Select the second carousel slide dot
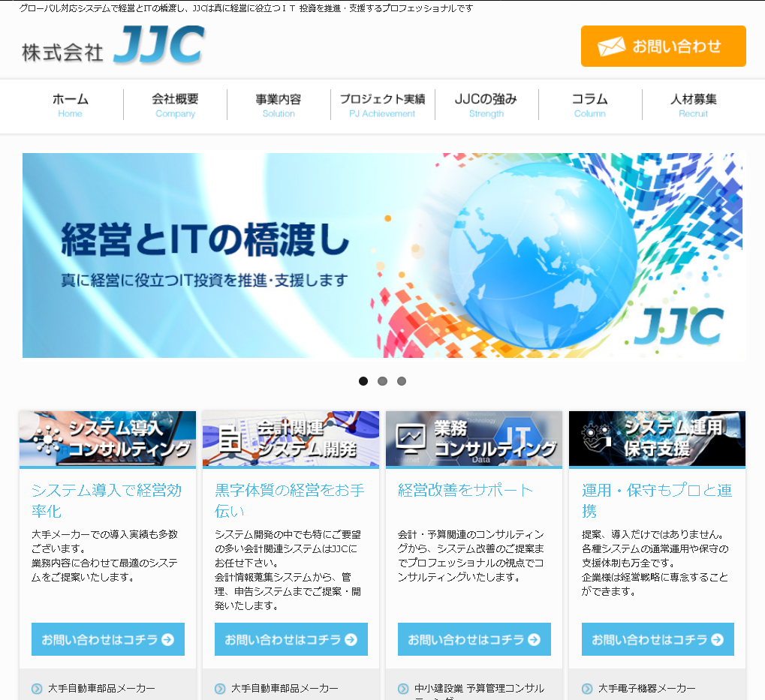The height and width of the screenshot is (700, 765). click(x=382, y=381)
